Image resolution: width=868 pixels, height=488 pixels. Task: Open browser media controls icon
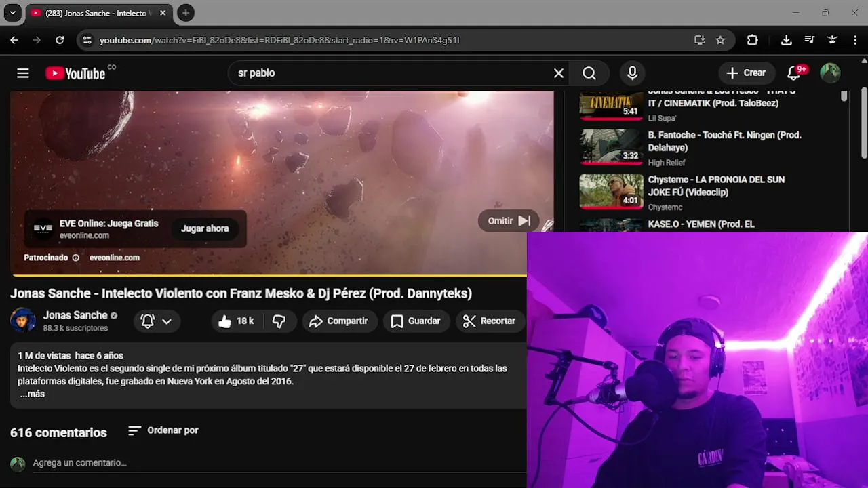pos(809,40)
